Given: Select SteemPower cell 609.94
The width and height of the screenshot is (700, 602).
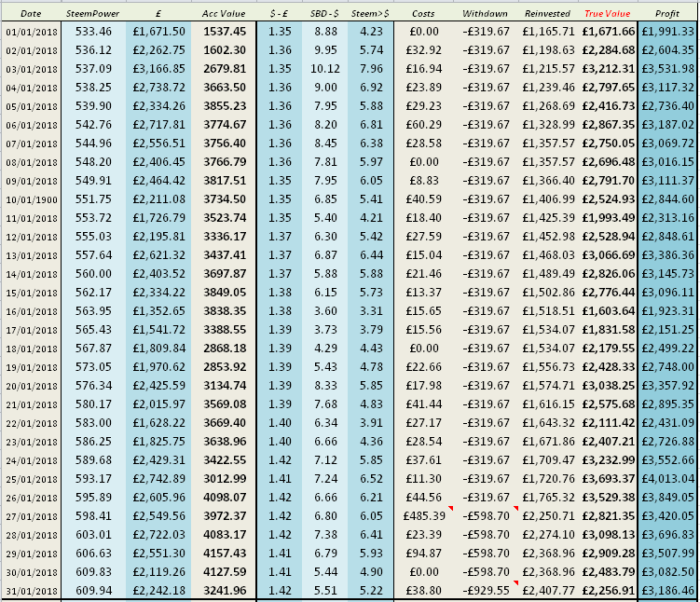Looking at the screenshot, I should pyautogui.click(x=93, y=591).
